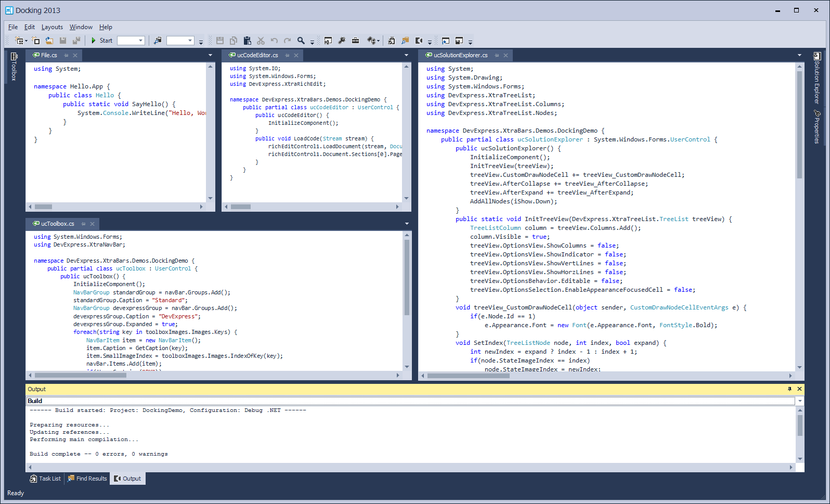830x504 pixels.
Task: Click the Open file folder icon
Action: (49, 41)
